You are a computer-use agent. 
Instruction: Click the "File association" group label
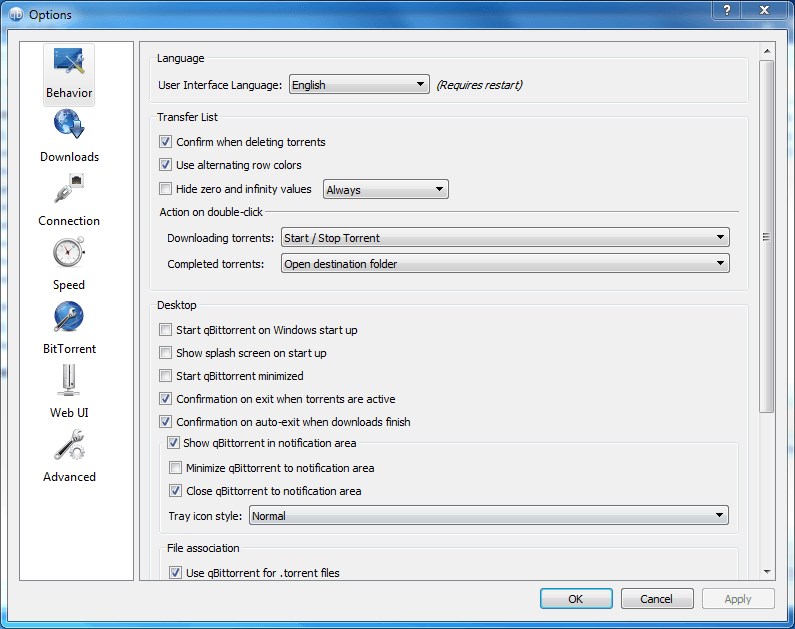[x=203, y=548]
